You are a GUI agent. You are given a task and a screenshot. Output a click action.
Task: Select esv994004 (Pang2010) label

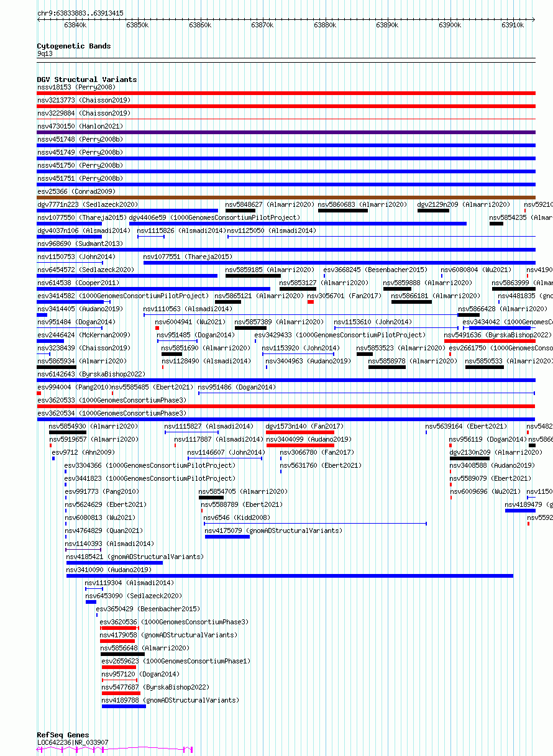(x=73, y=387)
